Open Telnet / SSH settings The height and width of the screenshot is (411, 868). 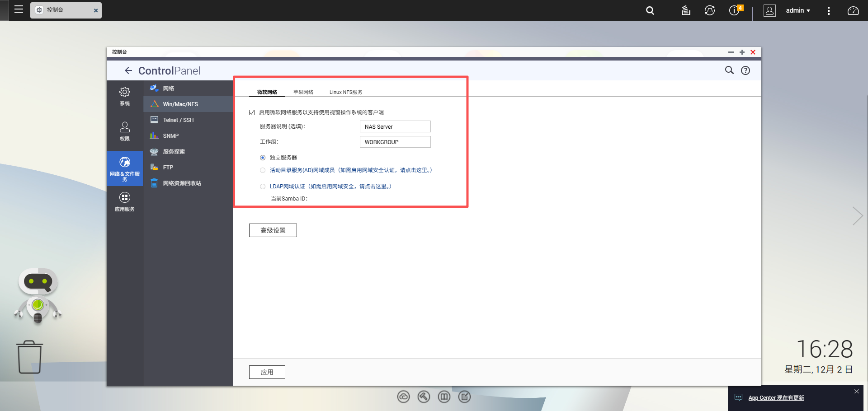pos(178,120)
